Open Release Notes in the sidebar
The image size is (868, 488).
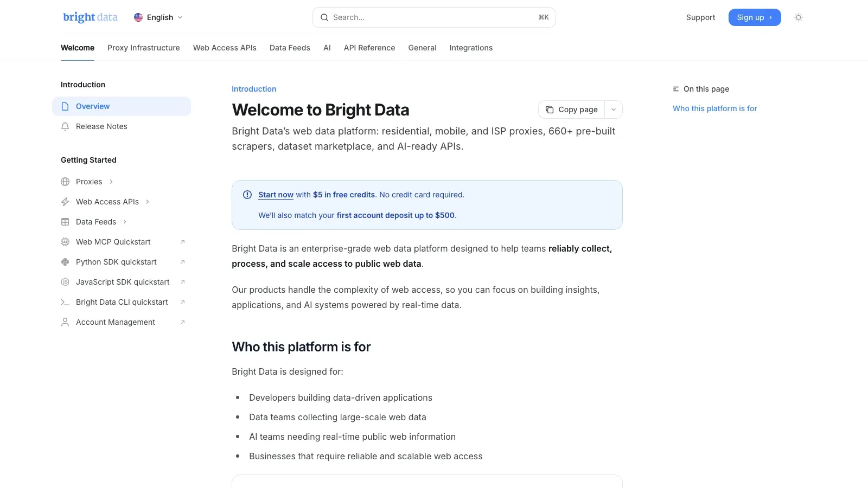click(x=122, y=126)
